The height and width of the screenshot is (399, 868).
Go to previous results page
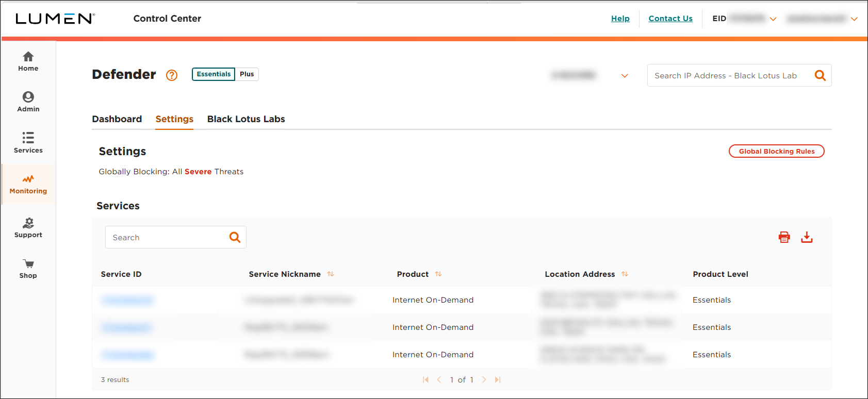(x=439, y=379)
